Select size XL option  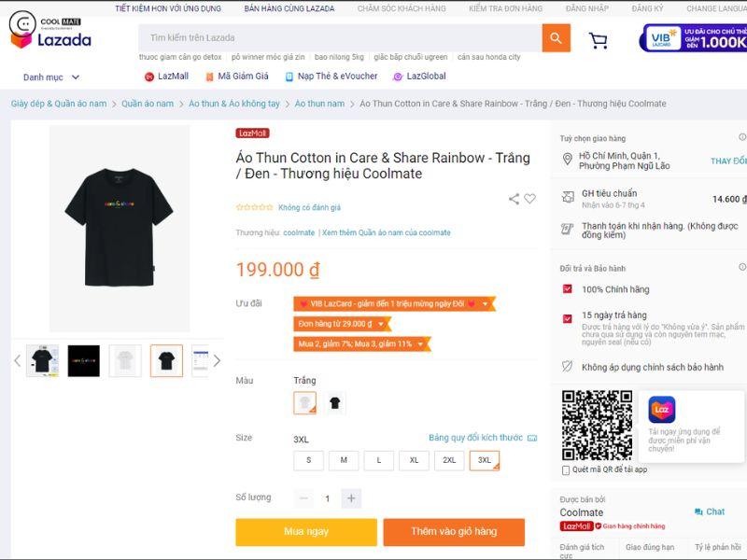pos(414,460)
